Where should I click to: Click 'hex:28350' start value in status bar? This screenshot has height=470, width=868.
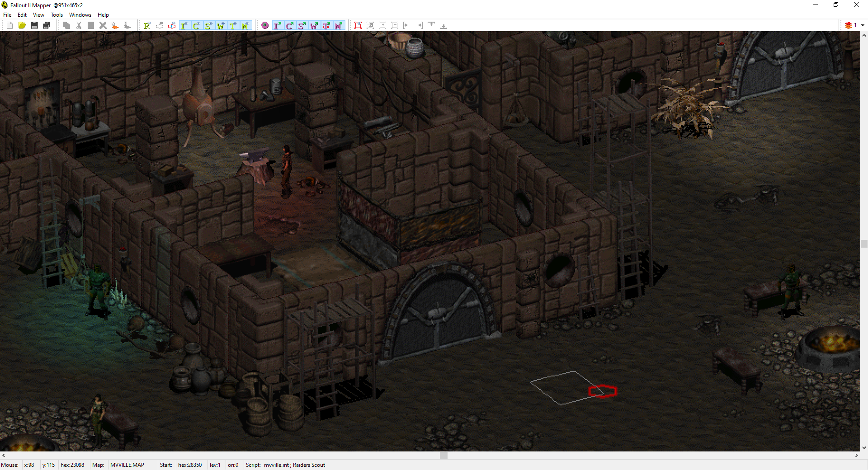pos(190,465)
